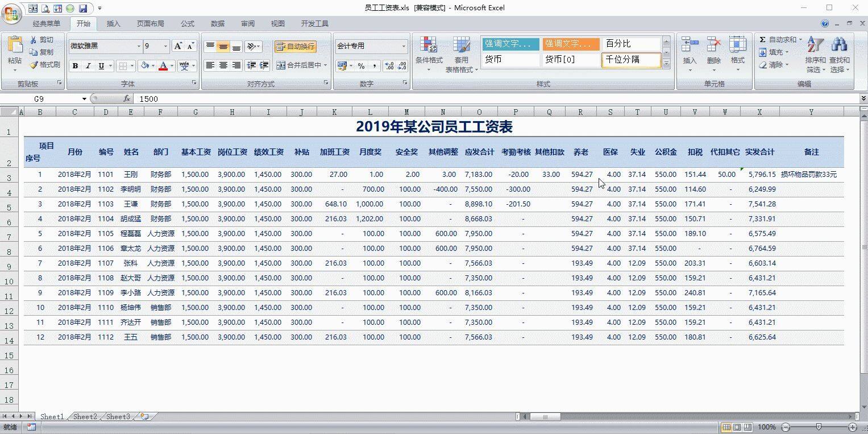Screen dimensions: 868x434
Task: Apply comma style number format
Action: pyautogui.click(x=375, y=66)
